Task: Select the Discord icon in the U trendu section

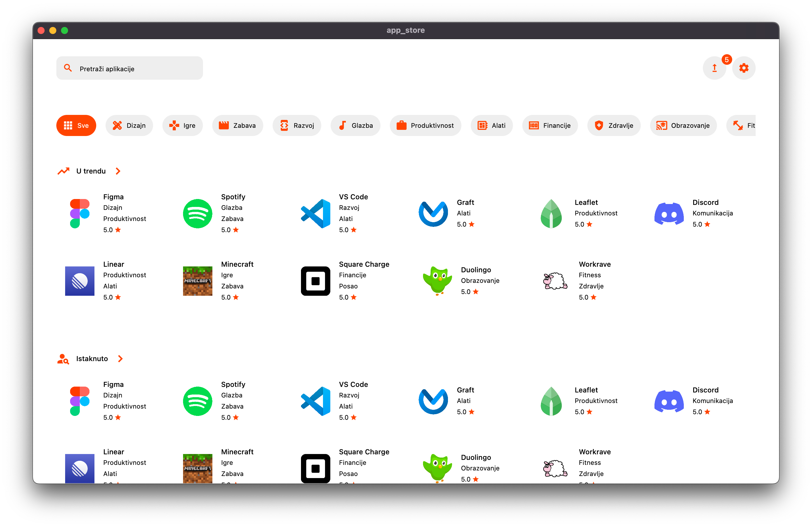Action: (669, 213)
